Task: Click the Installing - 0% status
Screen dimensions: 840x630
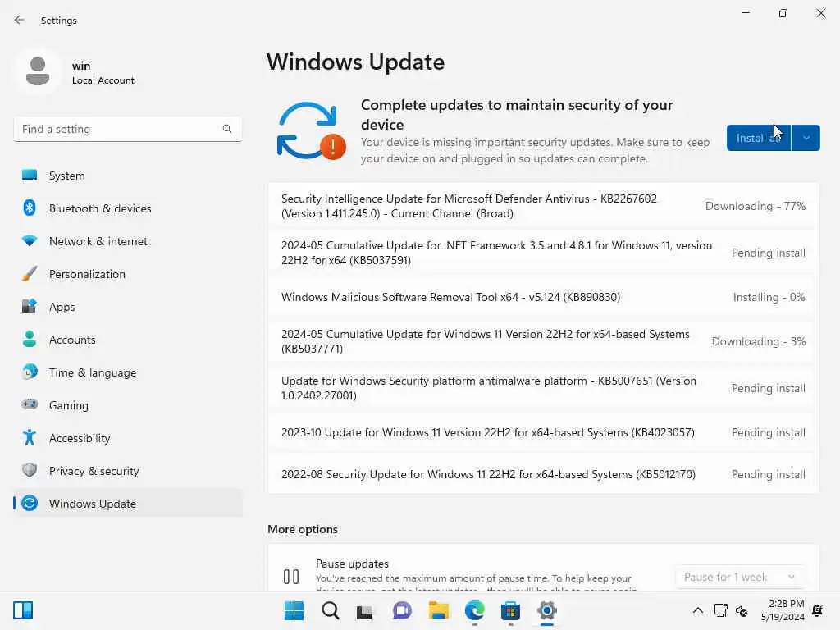Action: [x=769, y=297]
